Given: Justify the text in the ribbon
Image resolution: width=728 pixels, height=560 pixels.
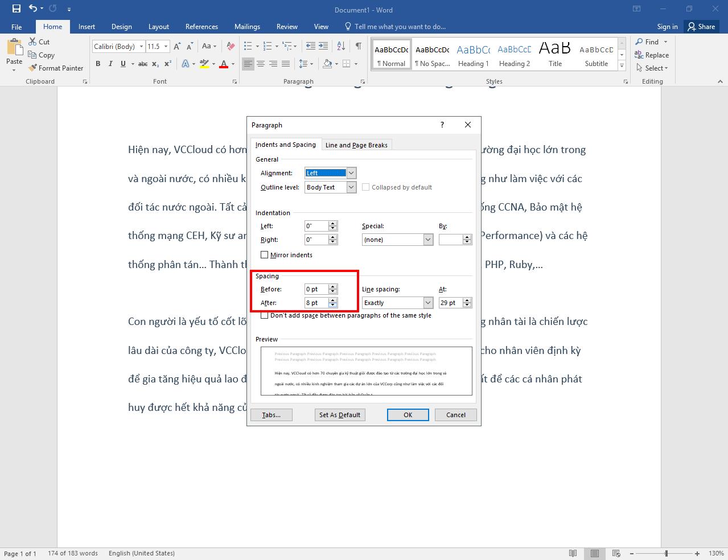Looking at the screenshot, I should tap(286, 64).
